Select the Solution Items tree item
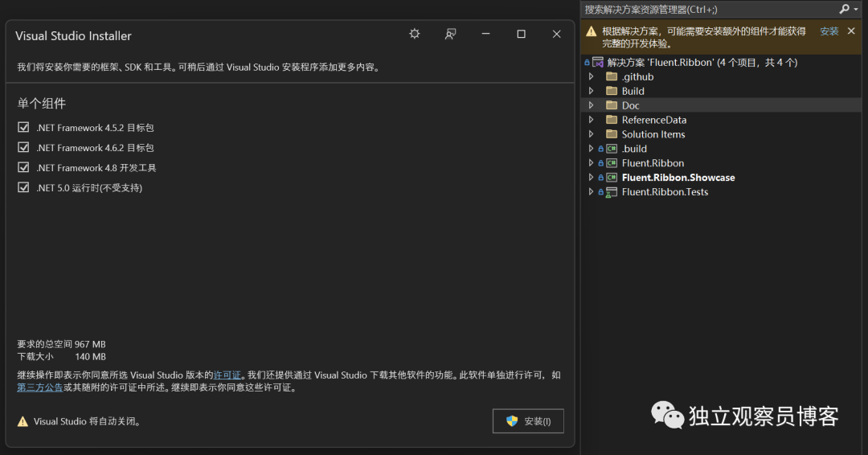868x455 pixels. click(x=653, y=134)
